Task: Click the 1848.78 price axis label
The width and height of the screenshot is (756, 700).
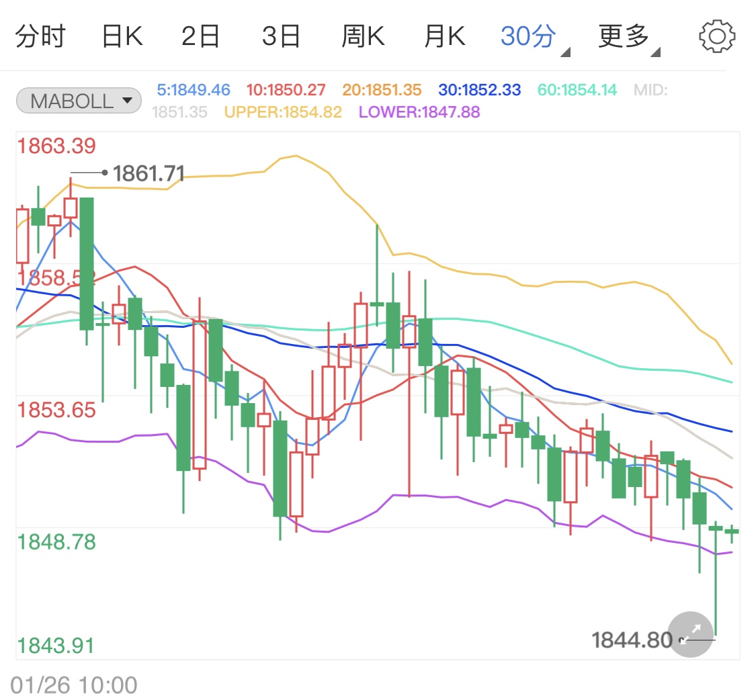Action: [56, 542]
